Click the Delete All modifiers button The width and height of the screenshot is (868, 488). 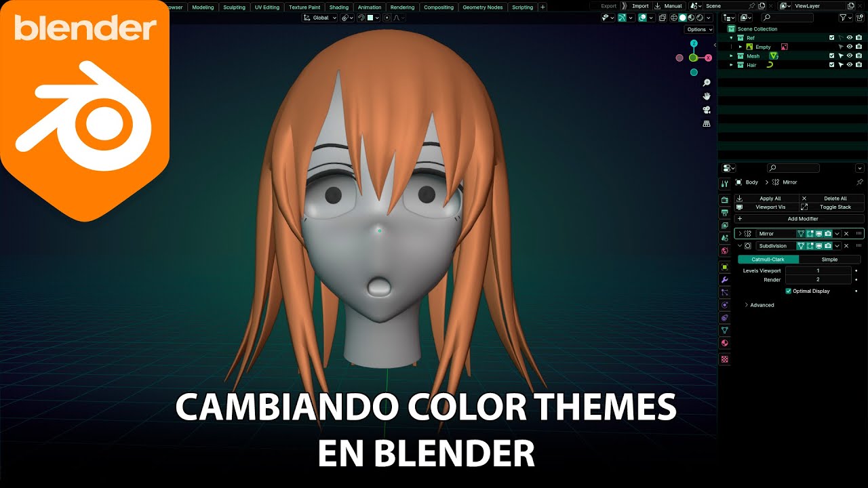pos(832,199)
